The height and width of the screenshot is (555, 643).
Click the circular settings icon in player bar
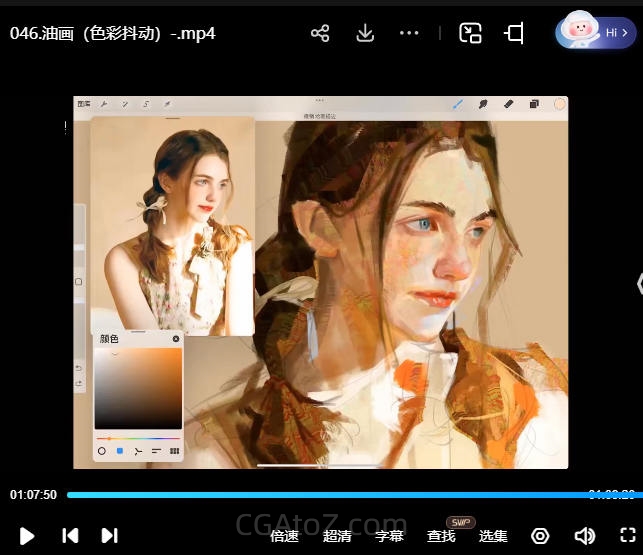click(540, 536)
